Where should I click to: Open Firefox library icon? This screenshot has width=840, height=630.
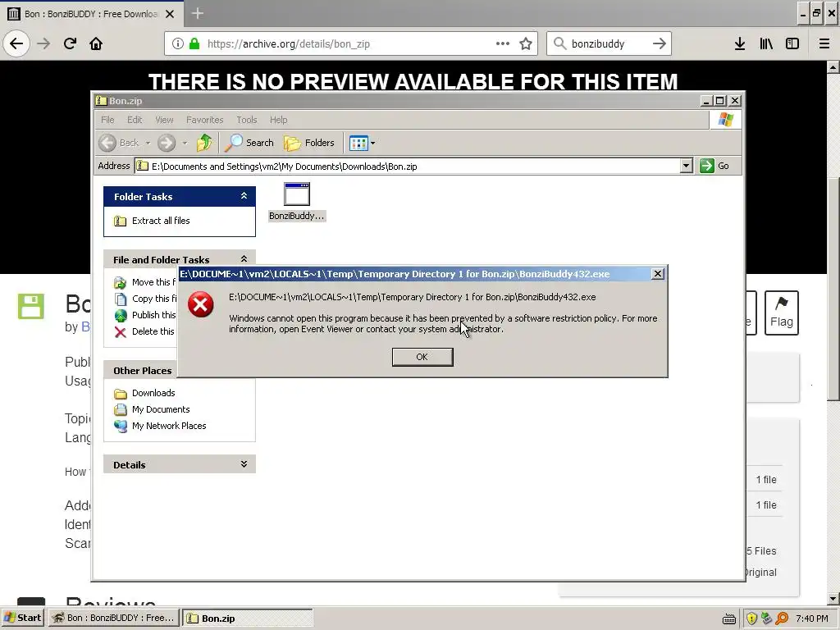pos(766,43)
